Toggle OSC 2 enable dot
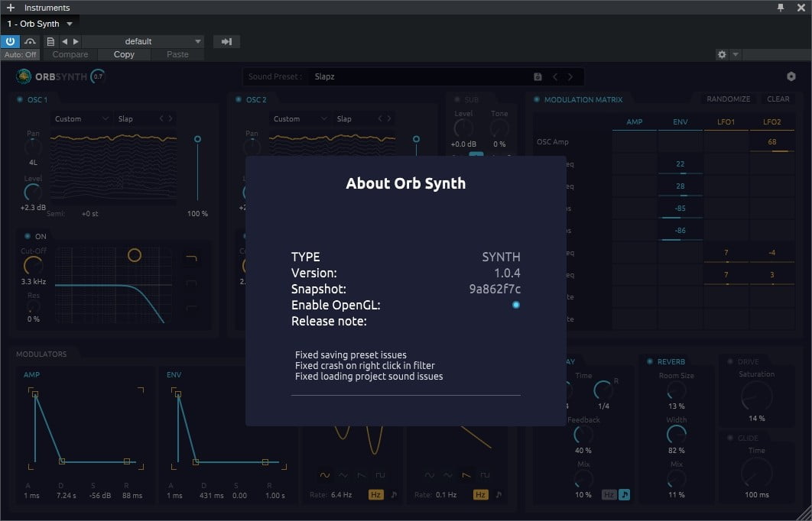The image size is (812, 521). pos(239,99)
